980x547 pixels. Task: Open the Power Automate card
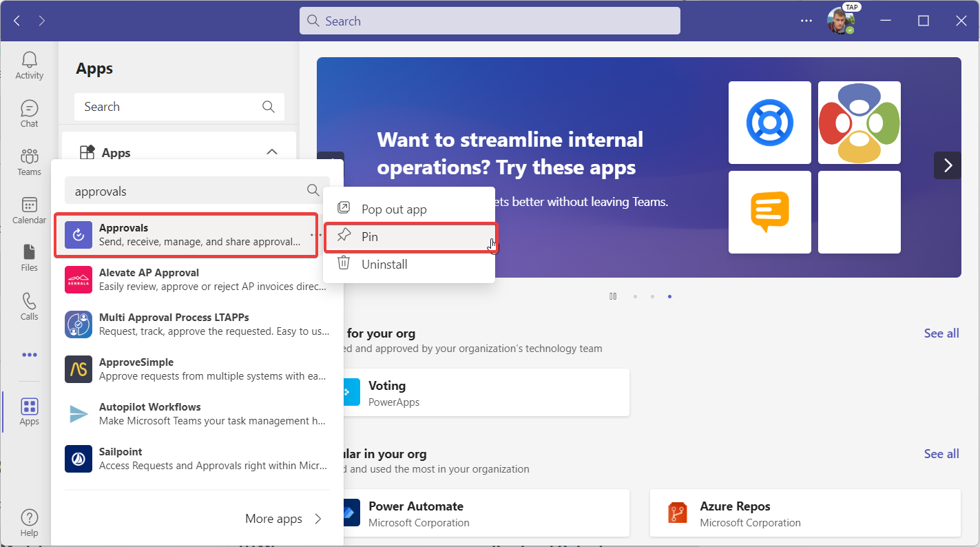point(485,513)
